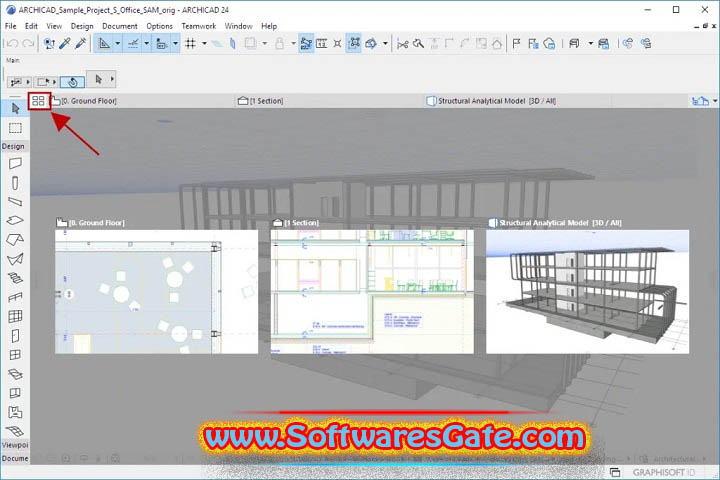Expand the Design toolbox section
Viewport: 720px width, 480px height.
tap(13, 146)
